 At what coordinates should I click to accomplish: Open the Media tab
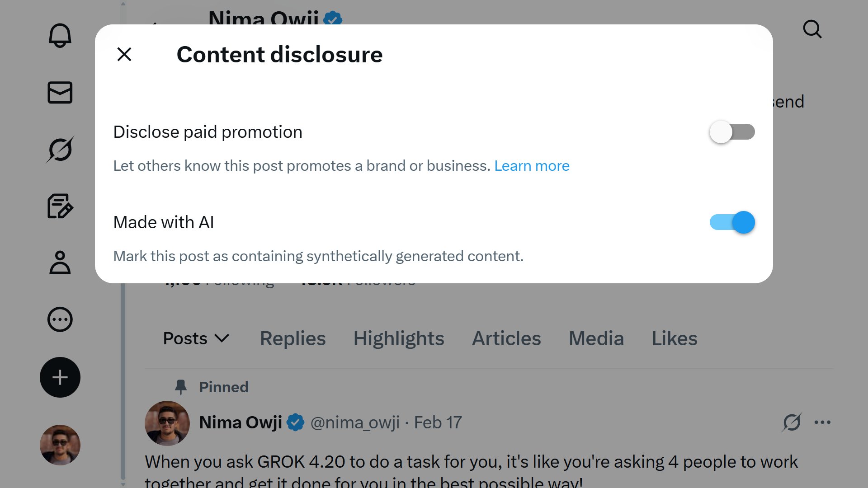[596, 338]
